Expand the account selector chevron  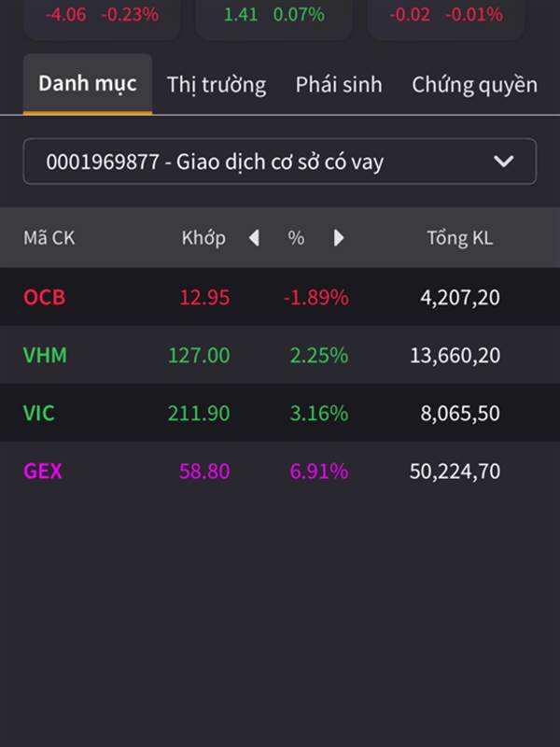pos(503,162)
